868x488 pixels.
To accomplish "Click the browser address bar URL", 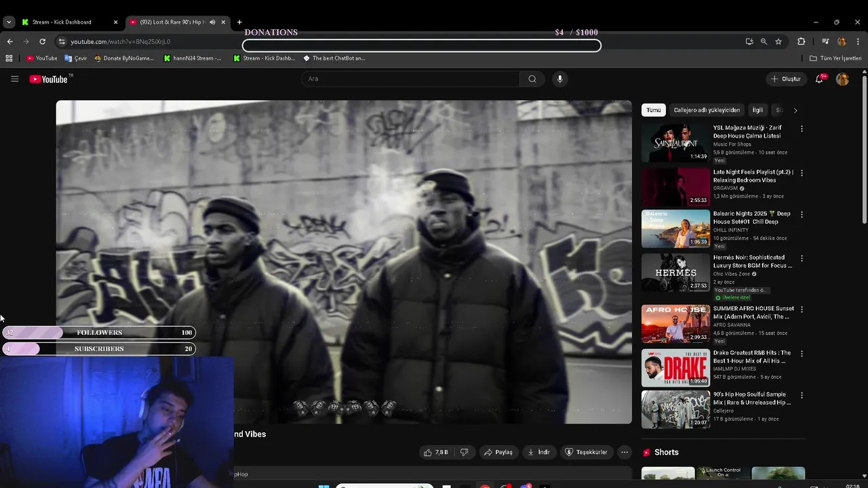I will click(121, 41).
